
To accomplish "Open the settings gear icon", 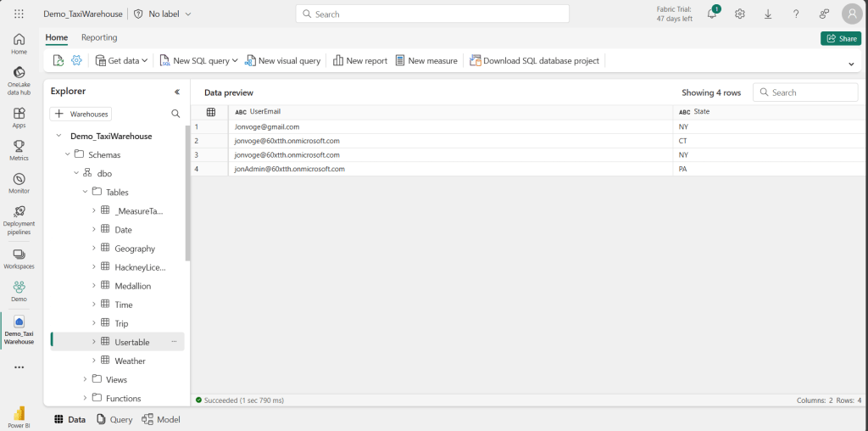I will pyautogui.click(x=740, y=14).
